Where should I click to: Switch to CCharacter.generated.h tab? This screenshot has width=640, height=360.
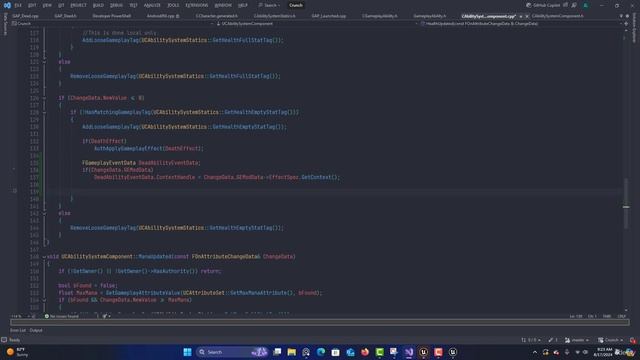[216, 16]
